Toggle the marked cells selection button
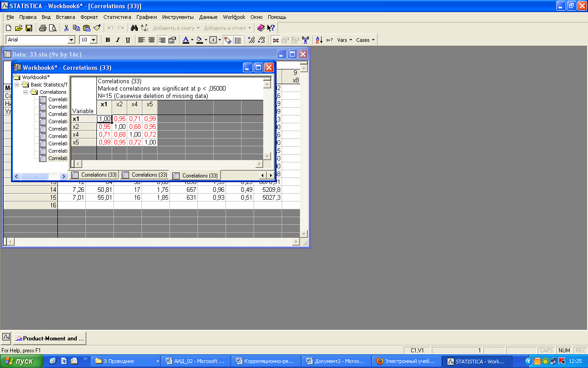Viewport: 588px width, 368px height. point(276,40)
